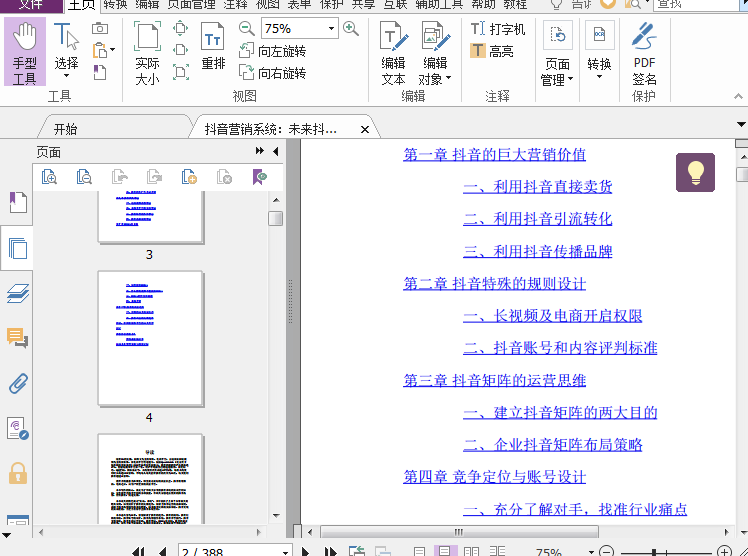Open Edit Text tool (编辑文本)

(394, 53)
